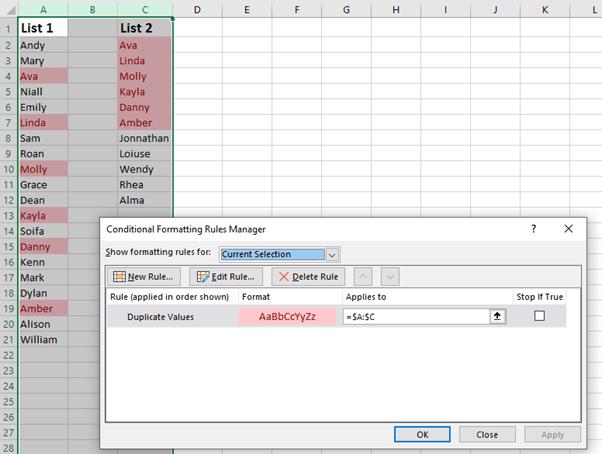Click the cell containing William

(x=43, y=340)
